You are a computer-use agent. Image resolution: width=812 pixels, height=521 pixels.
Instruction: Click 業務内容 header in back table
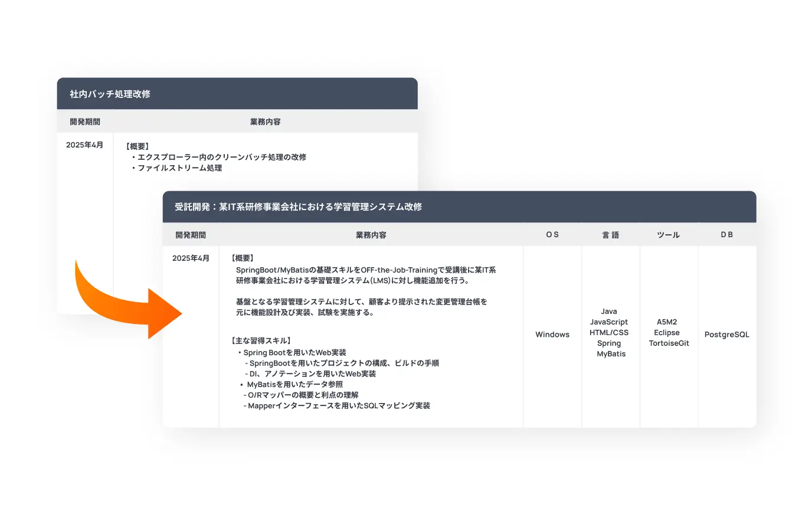tap(266, 122)
